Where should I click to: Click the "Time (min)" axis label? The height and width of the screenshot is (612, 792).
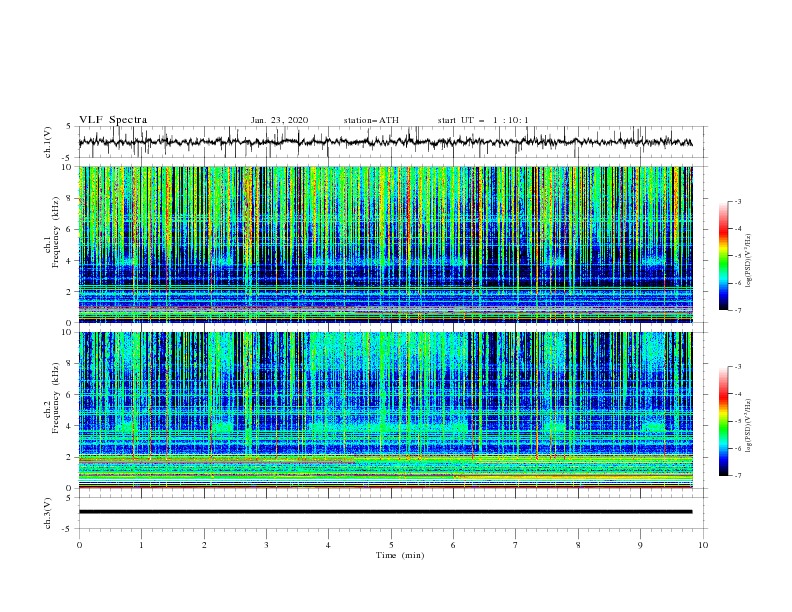(x=400, y=555)
